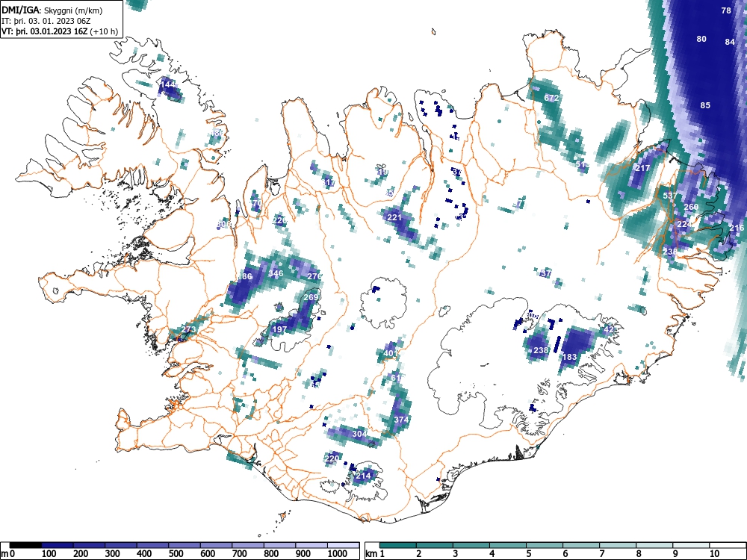Click the visibility value 144 in the Westfjords
747x560 pixels.
(x=167, y=84)
